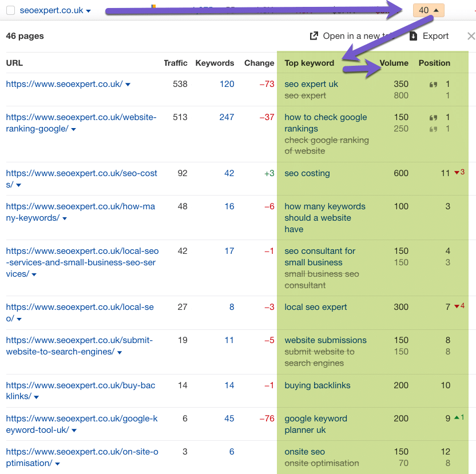Screen dimensions: 476x474
Task: Sort by the Volume column header
Action: point(394,63)
